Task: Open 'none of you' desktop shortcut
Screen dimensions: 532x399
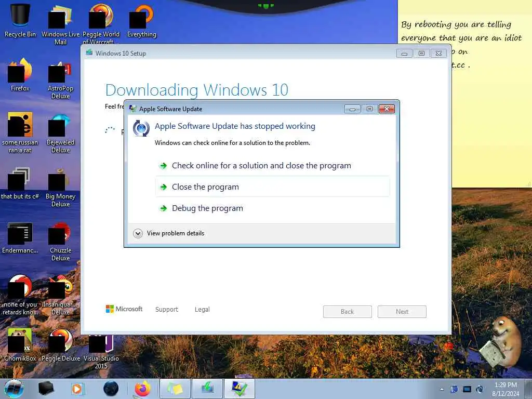Action: pyautogui.click(x=20, y=295)
